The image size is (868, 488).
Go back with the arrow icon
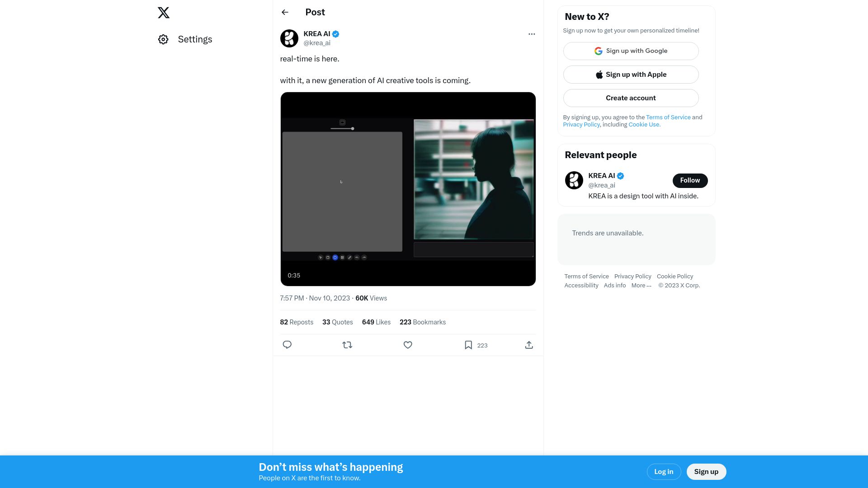point(285,12)
